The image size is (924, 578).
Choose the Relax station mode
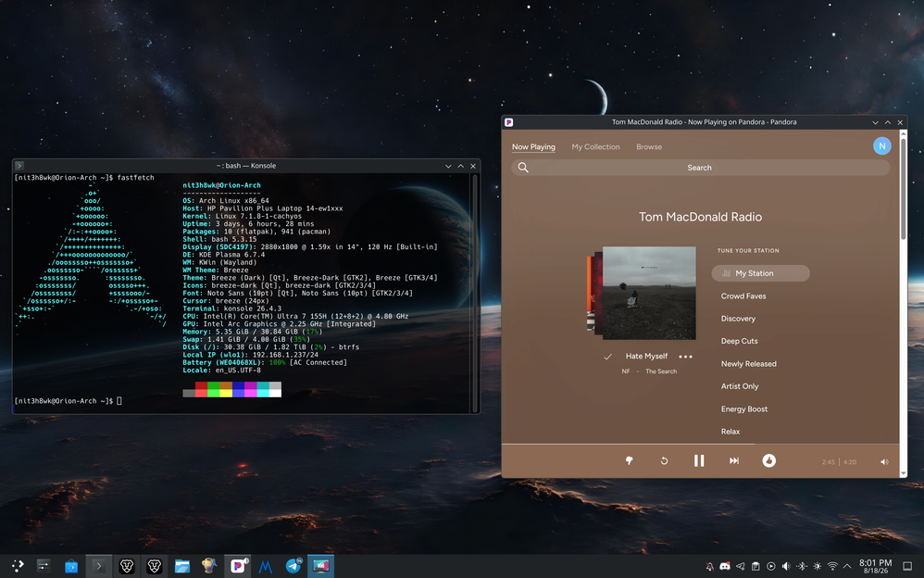[x=730, y=431]
